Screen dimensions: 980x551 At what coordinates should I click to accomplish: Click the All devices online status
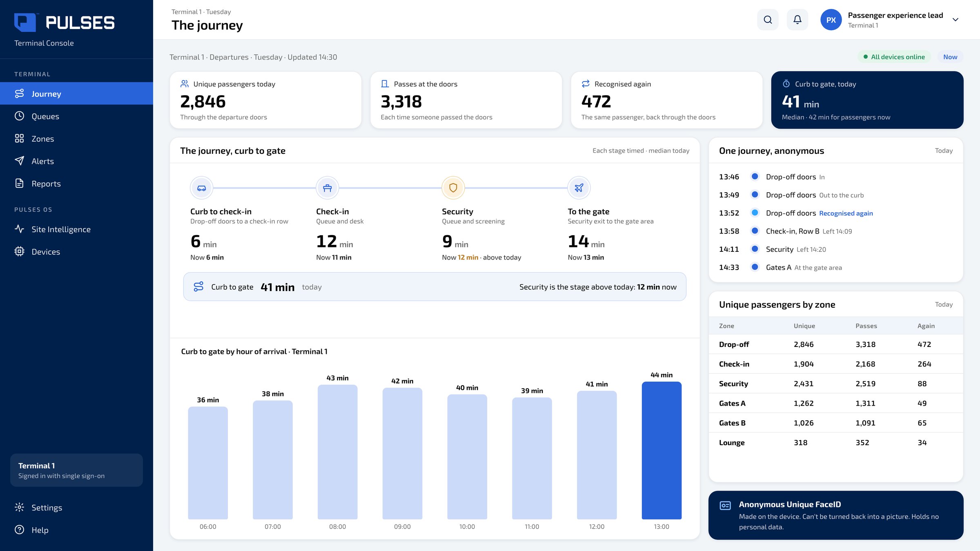click(x=894, y=57)
